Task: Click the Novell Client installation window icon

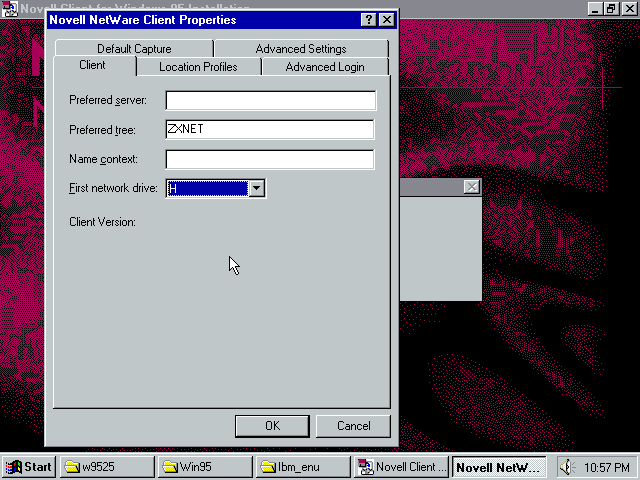Action: [x=10, y=9]
